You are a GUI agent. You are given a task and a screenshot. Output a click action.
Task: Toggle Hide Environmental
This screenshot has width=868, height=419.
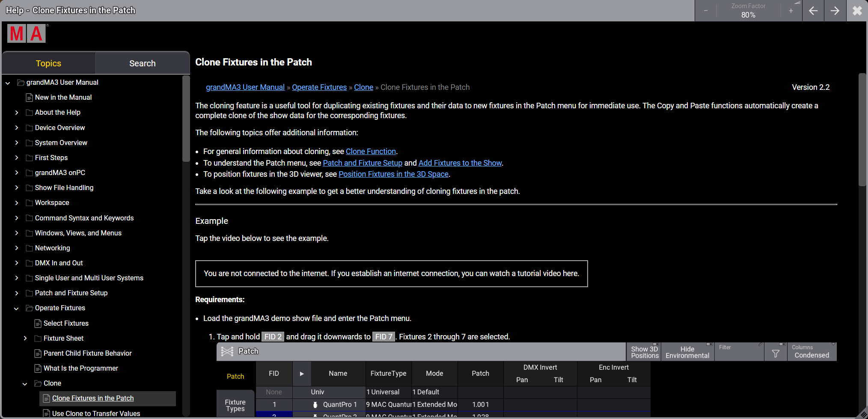tap(687, 351)
